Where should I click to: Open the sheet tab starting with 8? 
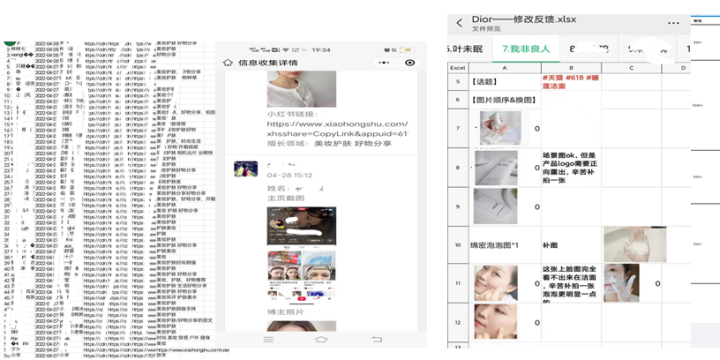coord(589,49)
